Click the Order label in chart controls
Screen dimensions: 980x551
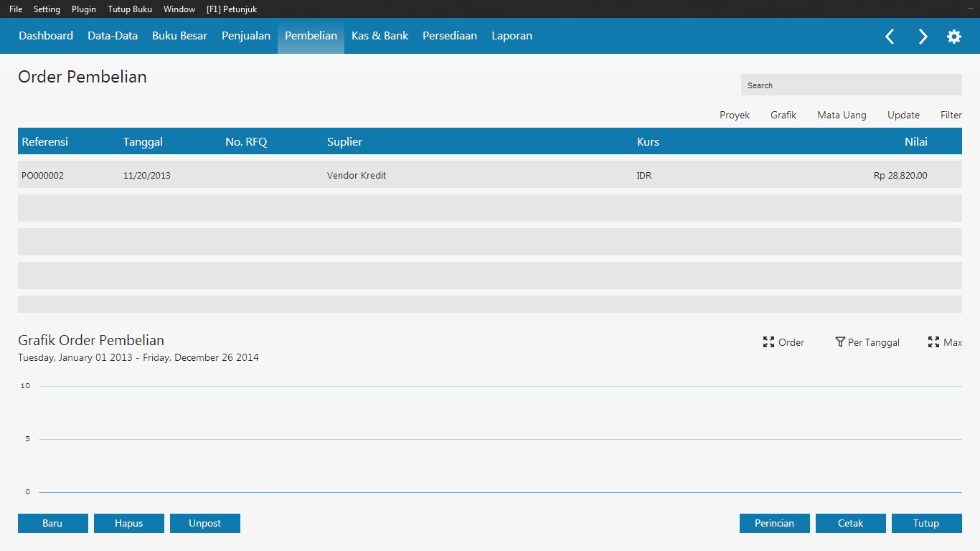[791, 342]
